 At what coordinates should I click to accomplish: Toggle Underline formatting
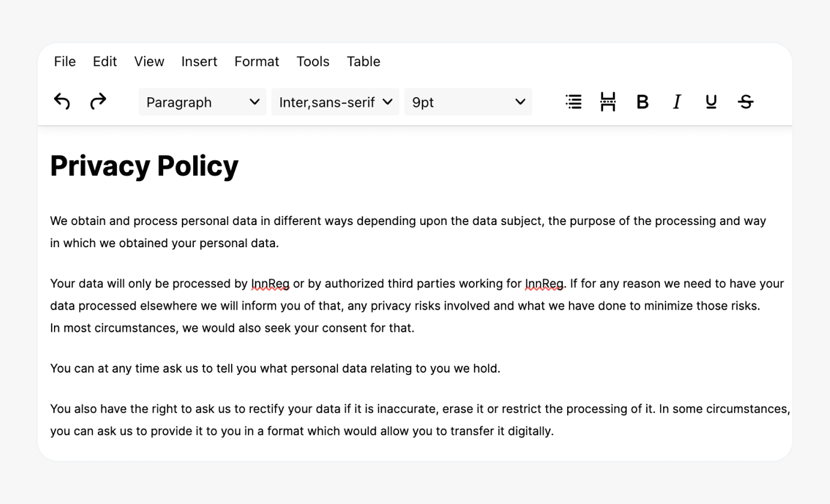[711, 101]
